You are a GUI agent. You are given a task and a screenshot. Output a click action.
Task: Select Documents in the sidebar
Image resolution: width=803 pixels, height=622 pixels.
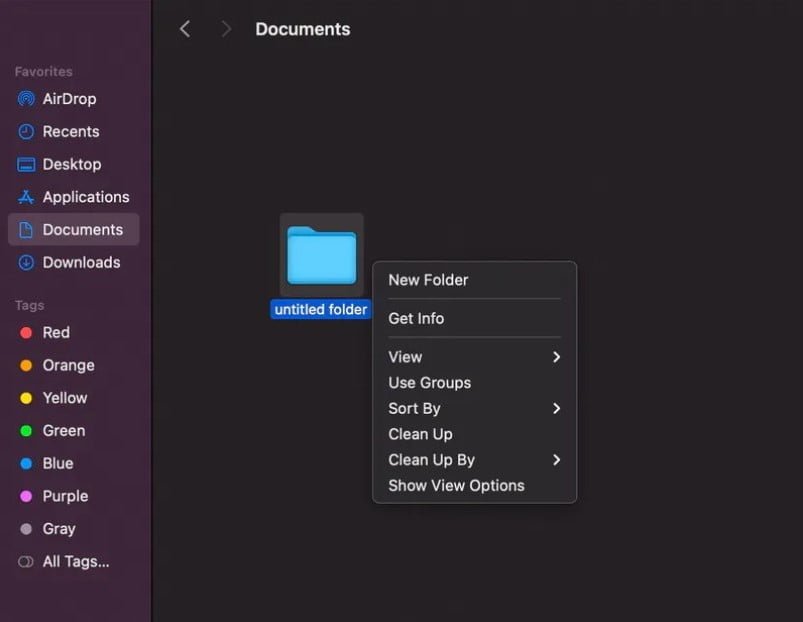pyautogui.click(x=82, y=230)
